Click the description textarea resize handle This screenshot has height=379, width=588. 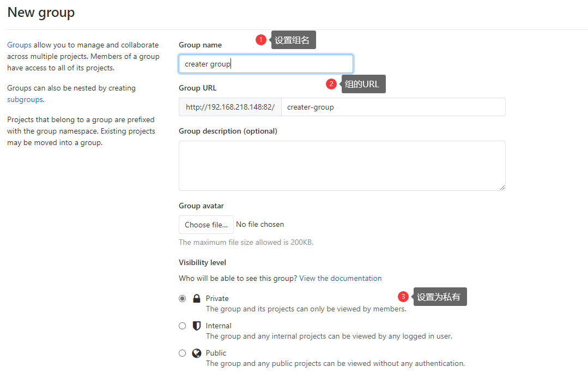tap(502, 187)
